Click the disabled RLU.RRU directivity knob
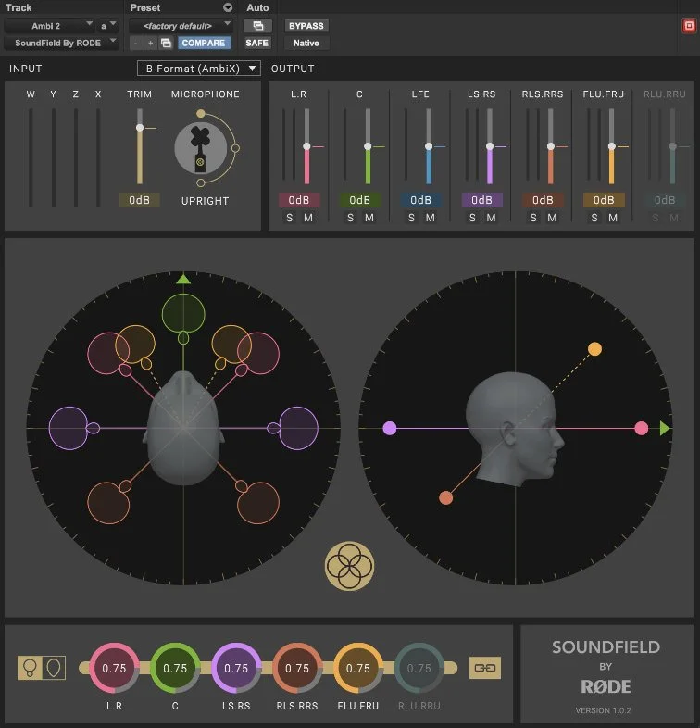The height and width of the screenshot is (728, 700). [x=419, y=668]
